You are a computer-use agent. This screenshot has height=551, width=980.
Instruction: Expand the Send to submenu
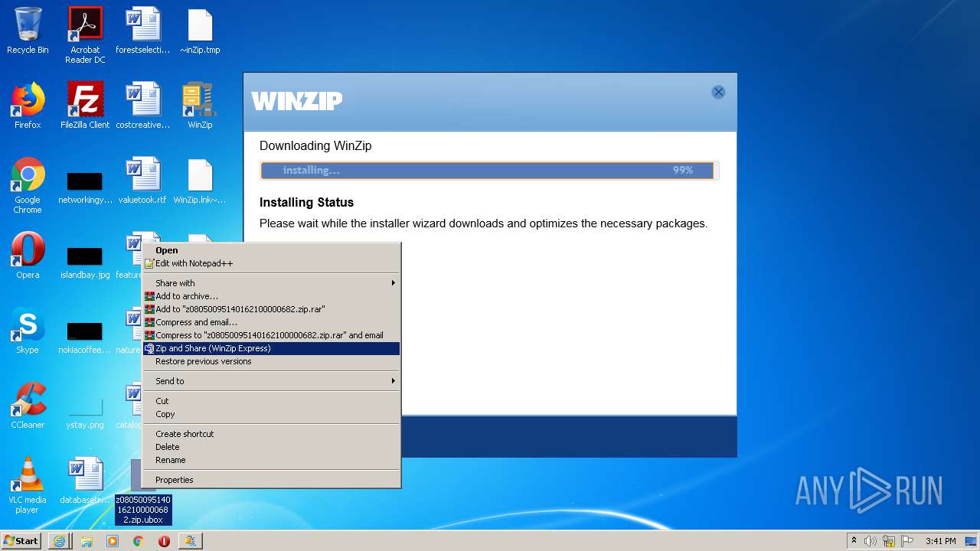pyautogui.click(x=272, y=381)
